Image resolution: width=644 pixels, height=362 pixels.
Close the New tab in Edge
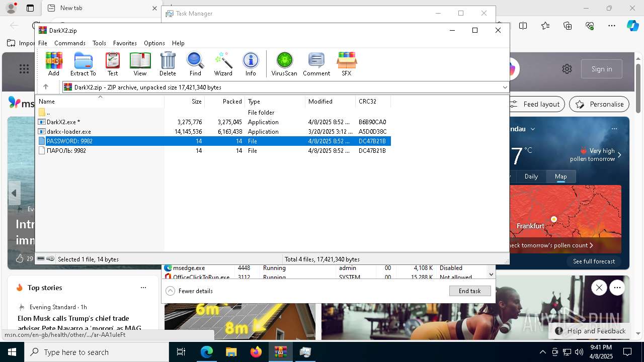coord(155,8)
